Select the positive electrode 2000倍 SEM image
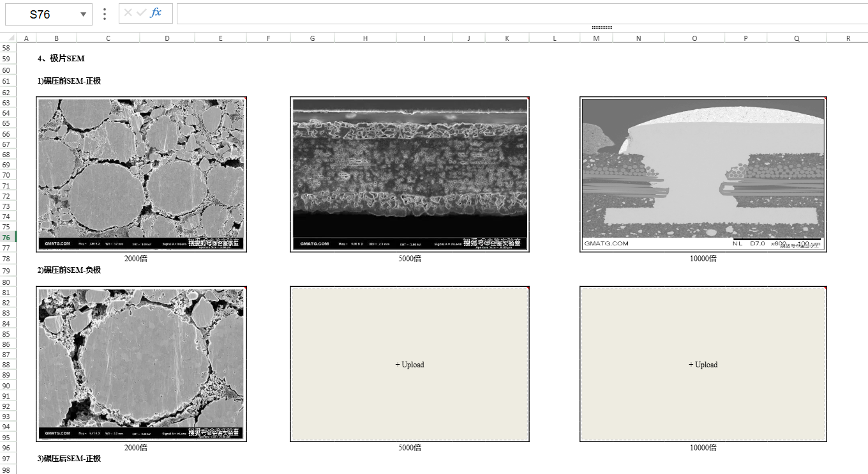Screen dimensions: 868x474 141,174
